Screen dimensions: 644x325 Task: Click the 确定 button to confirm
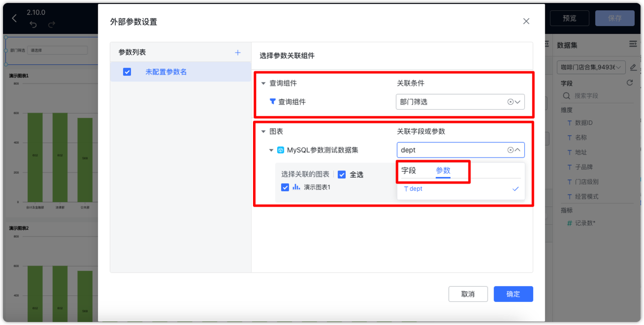(x=513, y=294)
